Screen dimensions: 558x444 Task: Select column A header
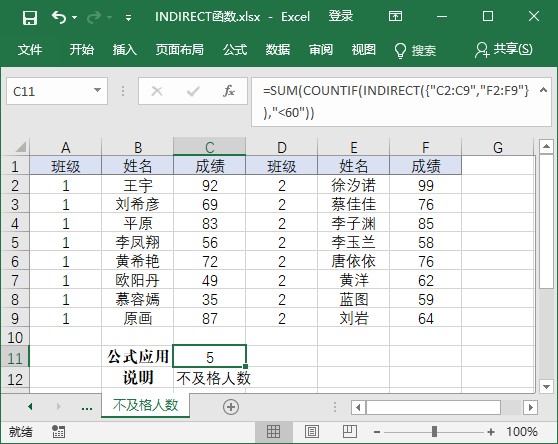pyautogui.click(x=65, y=147)
